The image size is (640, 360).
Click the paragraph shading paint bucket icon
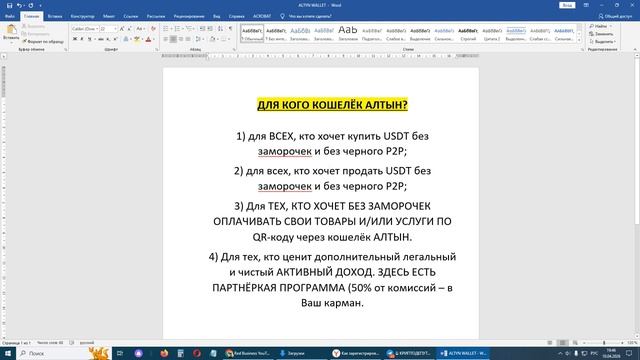coord(212,39)
